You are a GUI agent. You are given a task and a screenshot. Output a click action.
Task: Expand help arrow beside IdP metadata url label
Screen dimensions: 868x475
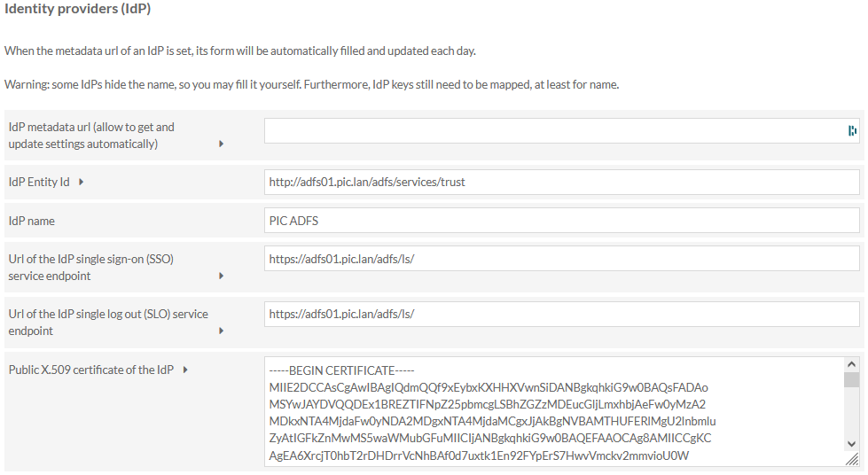click(221, 144)
